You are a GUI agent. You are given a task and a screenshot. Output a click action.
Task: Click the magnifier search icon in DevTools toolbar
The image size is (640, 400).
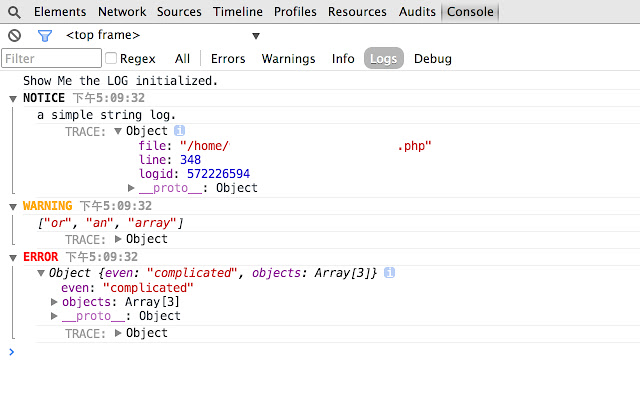pyautogui.click(x=14, y=12)
